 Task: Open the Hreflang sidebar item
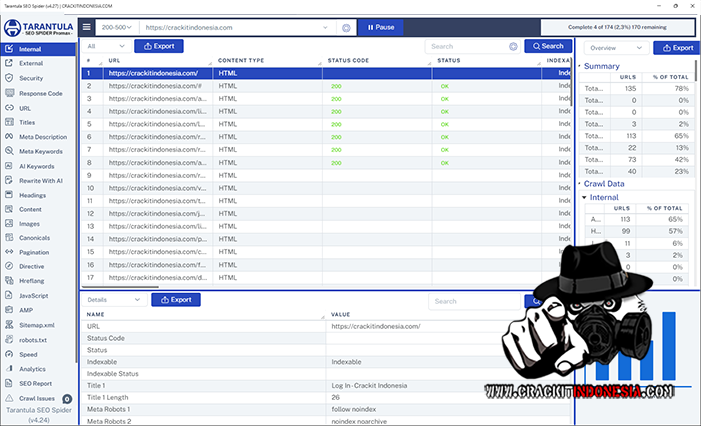pyautogui.click(x=33, y=282)
